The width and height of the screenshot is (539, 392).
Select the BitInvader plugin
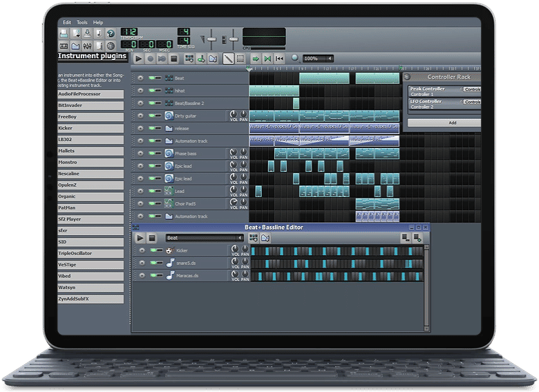[91, 106]
